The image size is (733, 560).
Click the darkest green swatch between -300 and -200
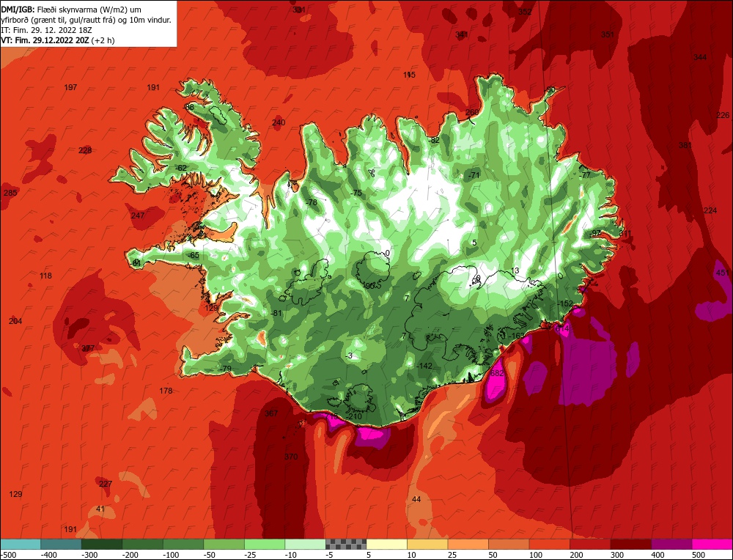tap(102, 544)
